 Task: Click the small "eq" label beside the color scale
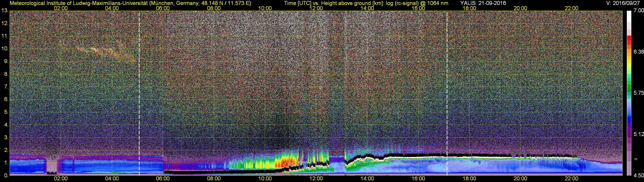click(636, 159)
